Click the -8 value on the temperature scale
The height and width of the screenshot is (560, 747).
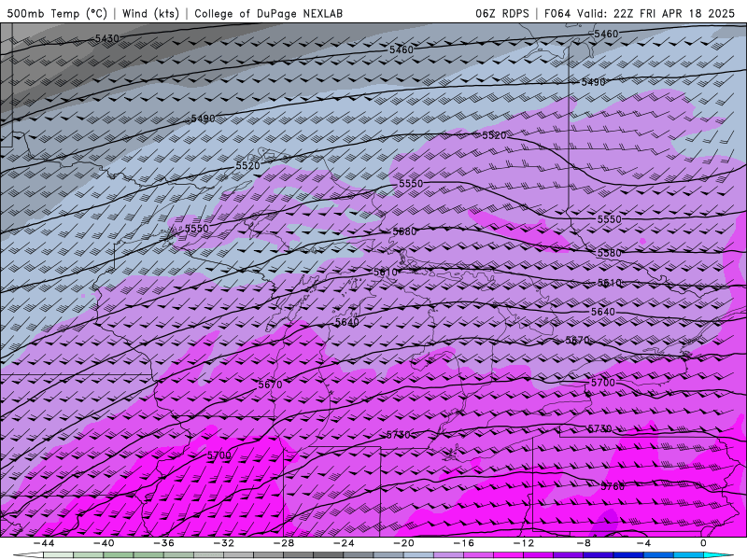point(584,543)
